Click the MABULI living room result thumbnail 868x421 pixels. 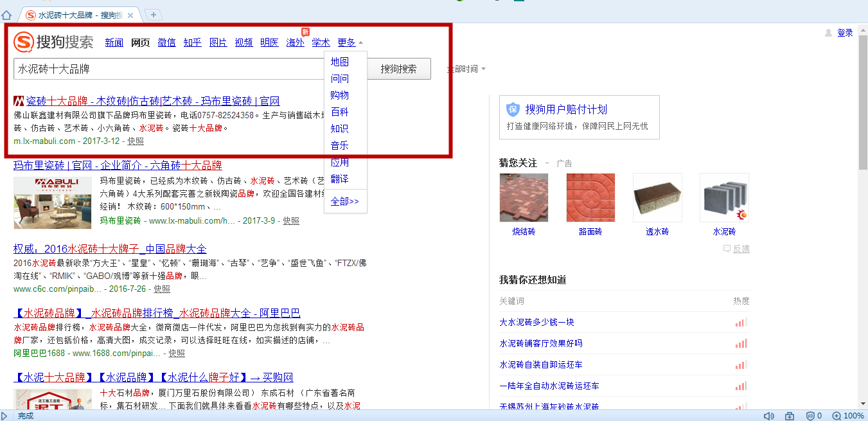pyautogui.click(x=53, y=202)
